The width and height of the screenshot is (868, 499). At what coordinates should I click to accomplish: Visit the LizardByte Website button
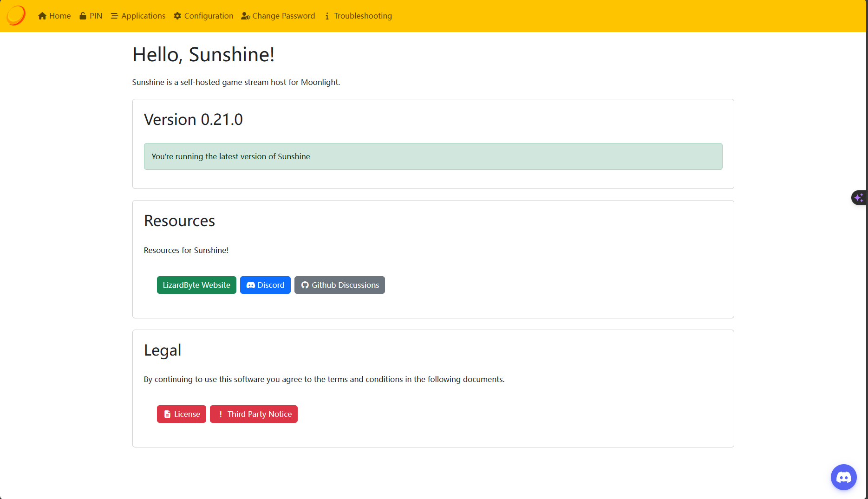point(196,285)
